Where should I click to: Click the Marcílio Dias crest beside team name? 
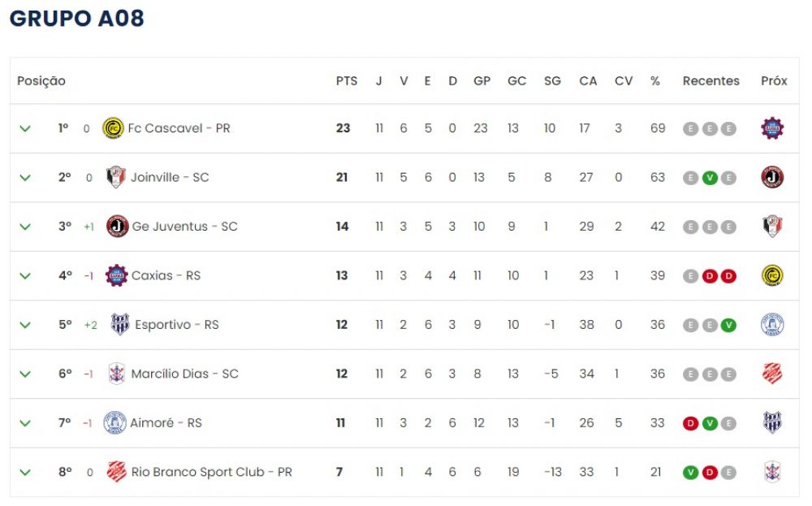pos(116,374)
